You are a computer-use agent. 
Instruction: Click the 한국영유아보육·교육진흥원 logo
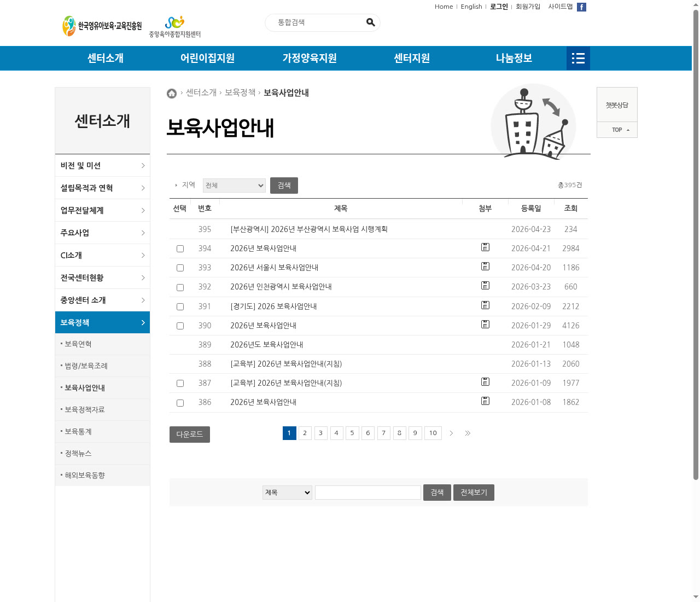pos(102,26)
